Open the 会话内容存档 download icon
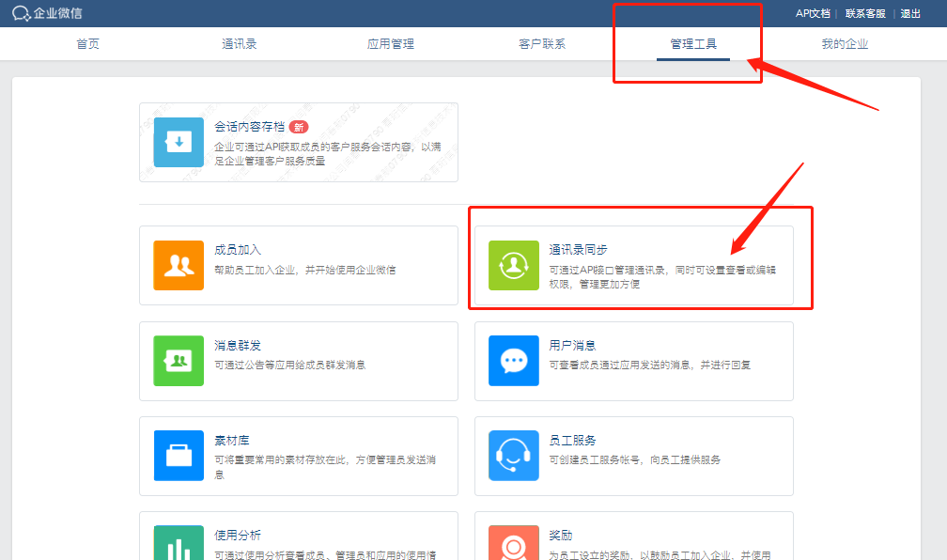947x560 pixels. click(x=179, y=142)
